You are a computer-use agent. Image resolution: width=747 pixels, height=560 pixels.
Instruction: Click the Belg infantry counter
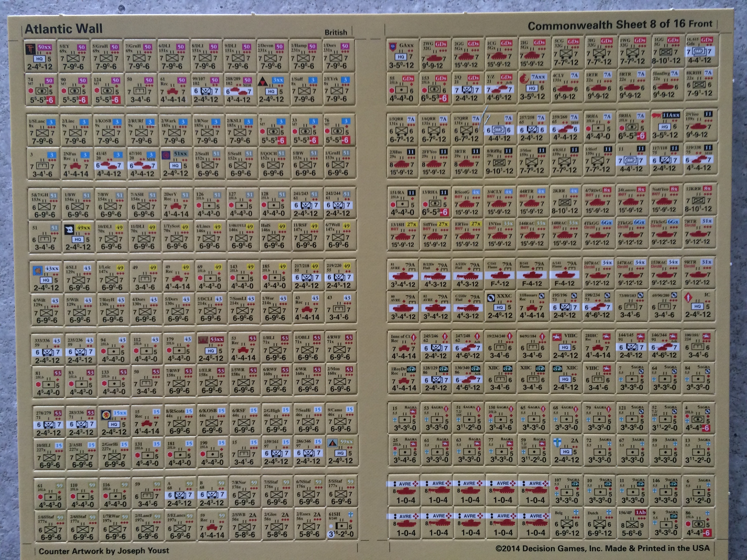[x=566, y=523]
